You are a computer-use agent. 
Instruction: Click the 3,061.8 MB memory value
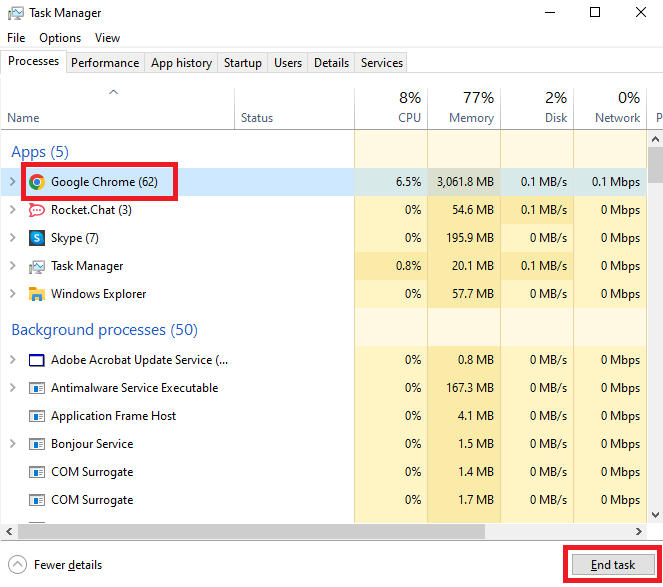[465, 182]
